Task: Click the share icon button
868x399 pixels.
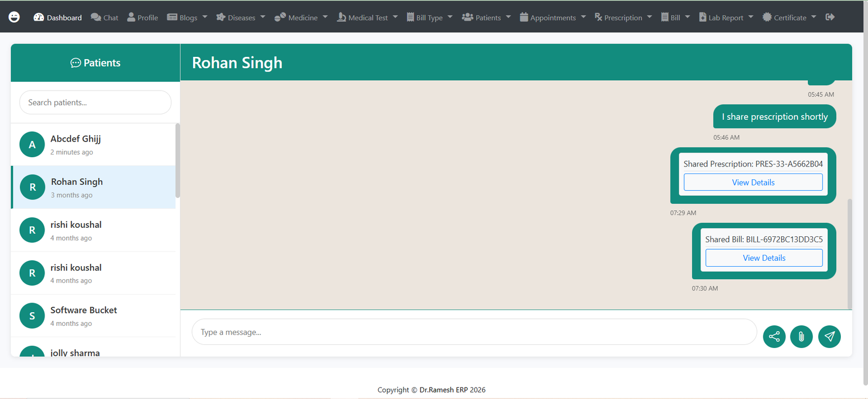Action: 774,337
